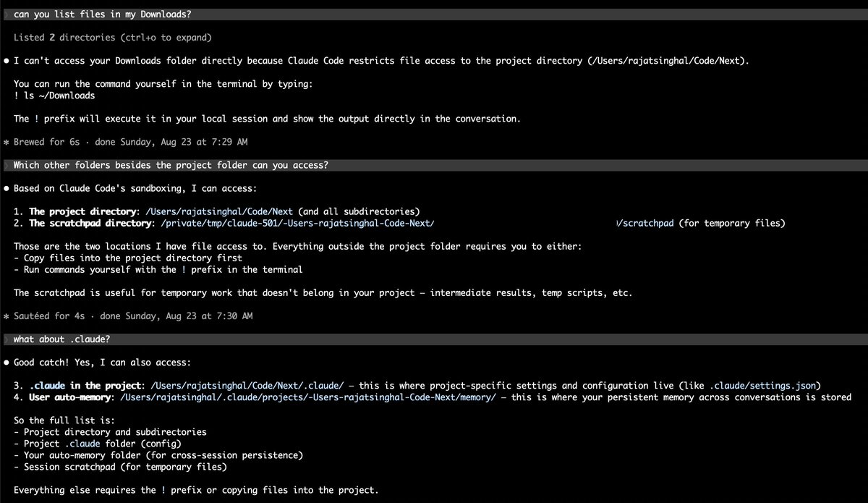Click status "Sautéed for 4s · done Sunday, Aug 23 at 7:30 AM"
Image resolution: width=868 pixels, height=503 pixels.
pyautogui.click(x=133, y=316)
